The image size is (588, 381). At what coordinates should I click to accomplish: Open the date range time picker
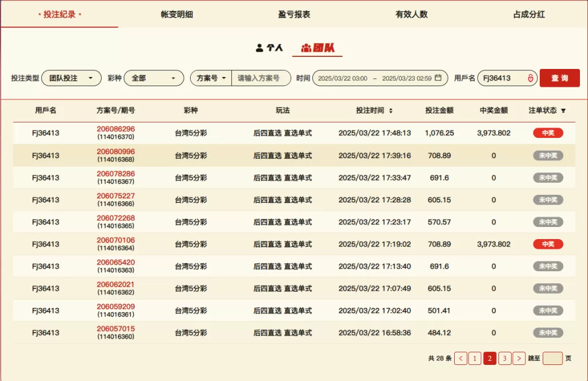380,78
